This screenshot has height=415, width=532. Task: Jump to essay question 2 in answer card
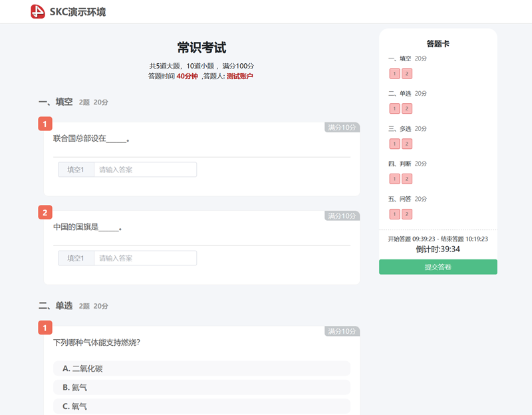[407, 214]
